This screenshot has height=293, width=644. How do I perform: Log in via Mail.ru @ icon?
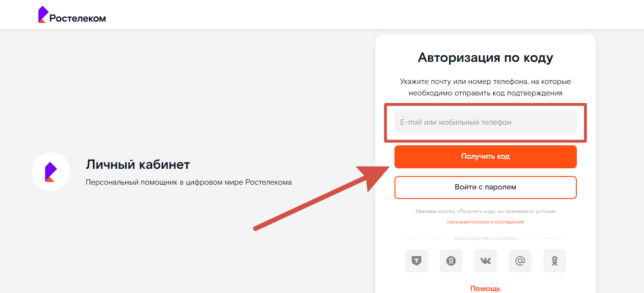click(520, 261)
